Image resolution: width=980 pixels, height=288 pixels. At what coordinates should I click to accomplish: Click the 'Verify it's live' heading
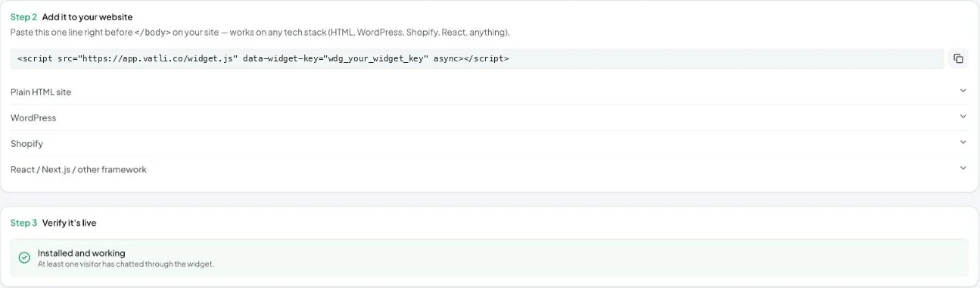[69, 223]
